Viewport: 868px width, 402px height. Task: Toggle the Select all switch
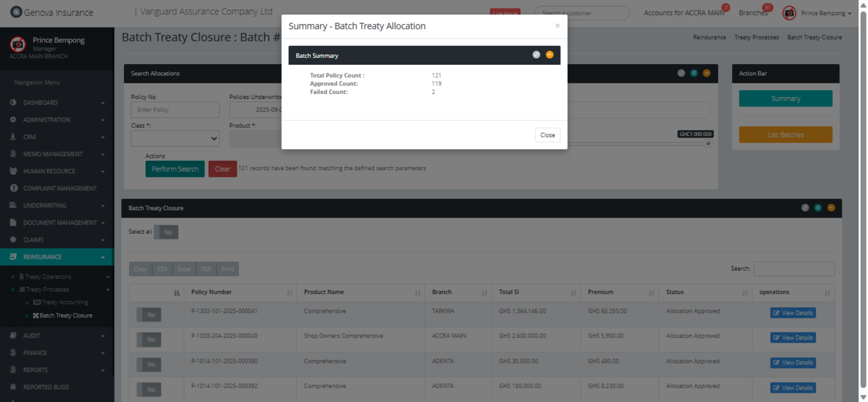[x=166, y=232]
